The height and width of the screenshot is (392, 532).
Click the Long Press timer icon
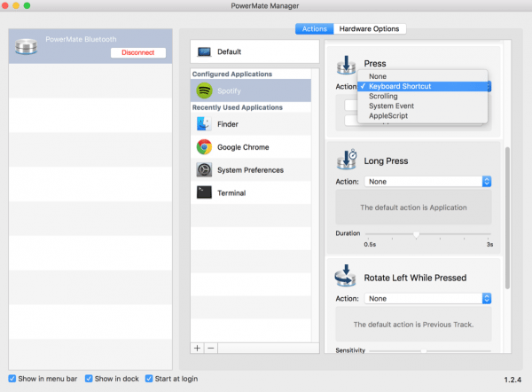tap(347, 160)
